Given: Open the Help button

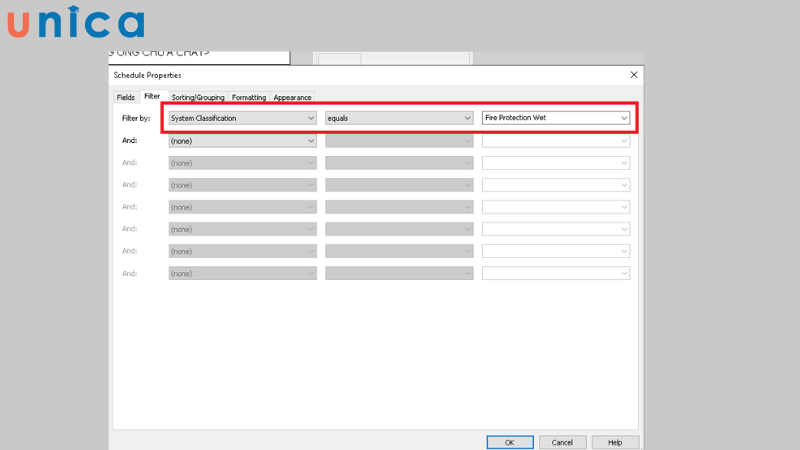Looking at the screenshot, I should point(615,442).
